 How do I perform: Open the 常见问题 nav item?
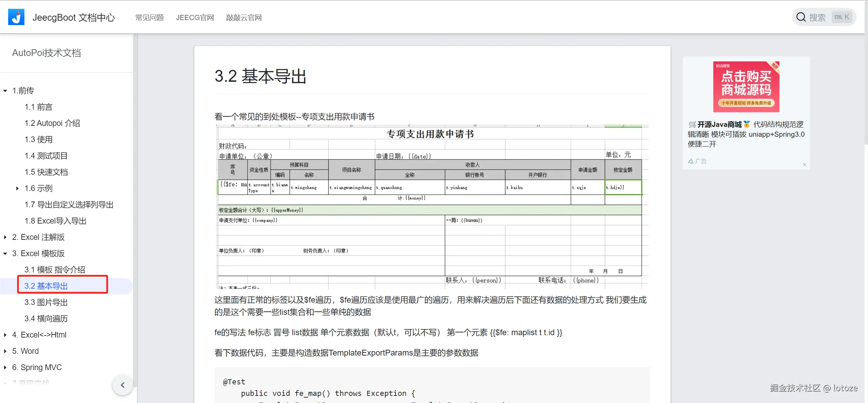coord(150,18)
